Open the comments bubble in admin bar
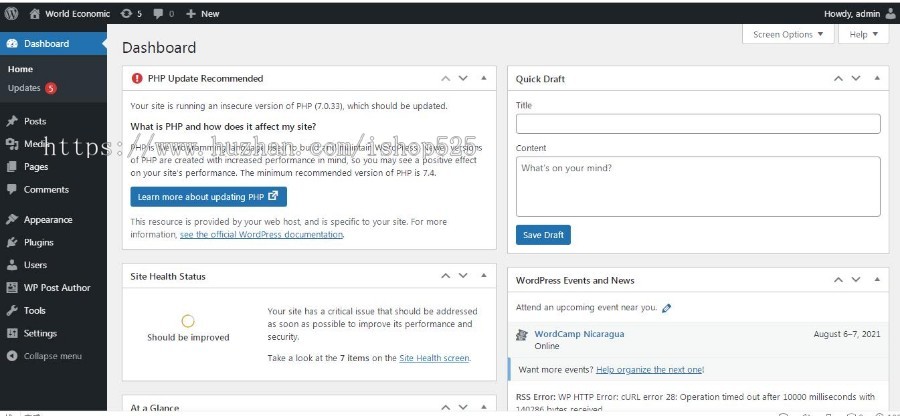The width and height of the screenshot is (900, 416). coord(164,14)
